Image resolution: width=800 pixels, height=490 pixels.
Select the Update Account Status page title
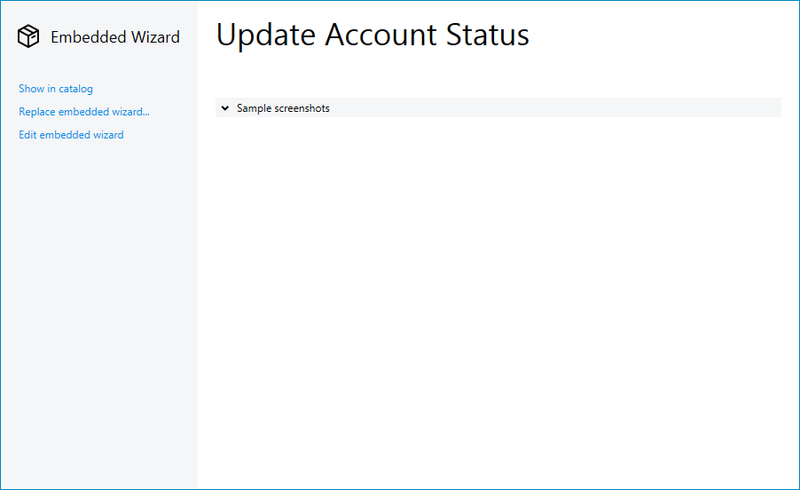[x=372, y=35]
